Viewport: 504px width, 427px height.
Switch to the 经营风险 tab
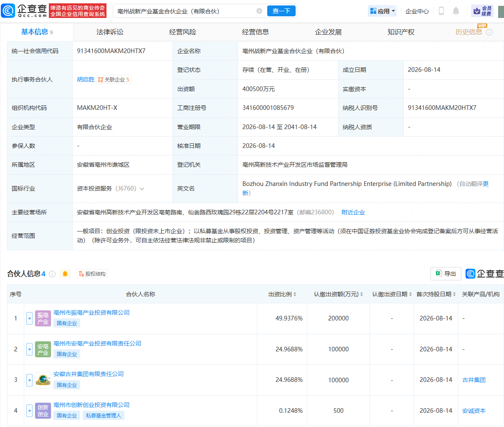[x=182, y=32]
